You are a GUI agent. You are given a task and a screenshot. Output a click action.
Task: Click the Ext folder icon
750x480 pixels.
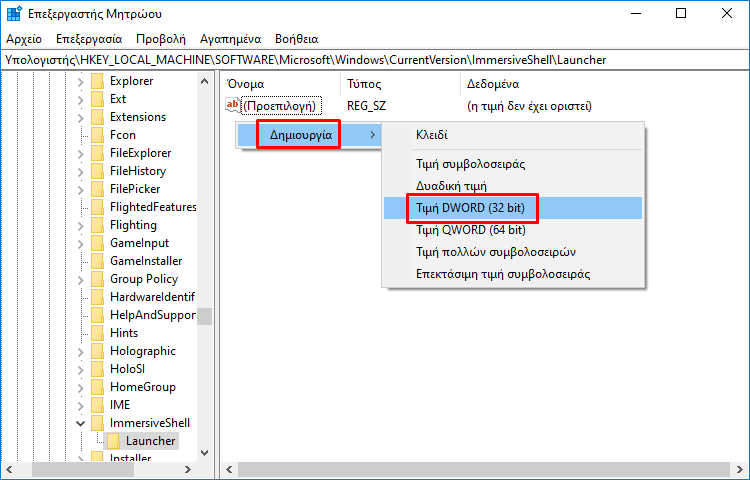pos(98,99)
